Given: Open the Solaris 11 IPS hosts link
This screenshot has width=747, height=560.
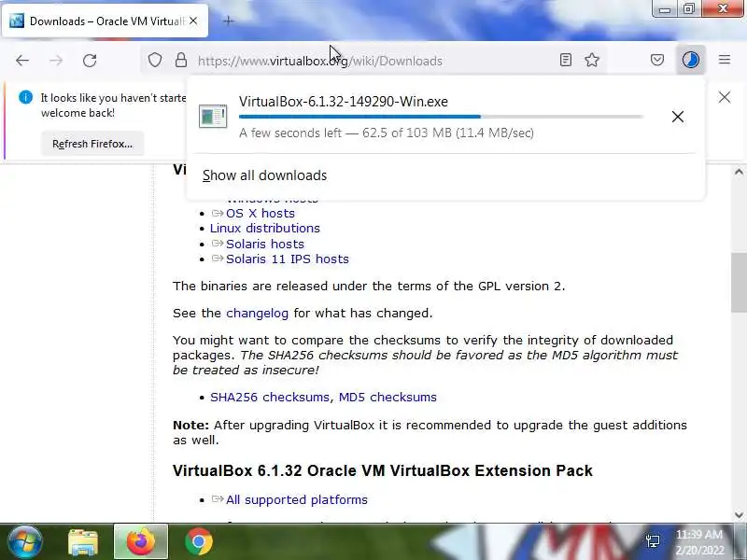Looking at the screenshot, I should point(288,259).
